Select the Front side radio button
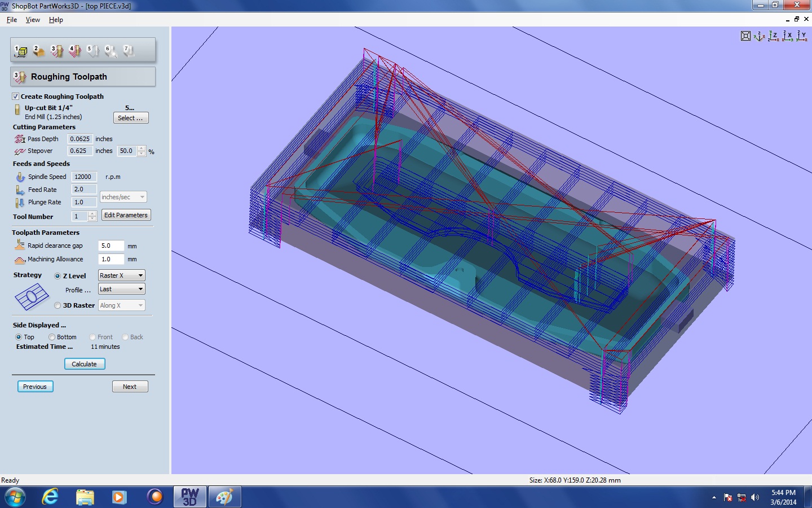 point(92,337)
